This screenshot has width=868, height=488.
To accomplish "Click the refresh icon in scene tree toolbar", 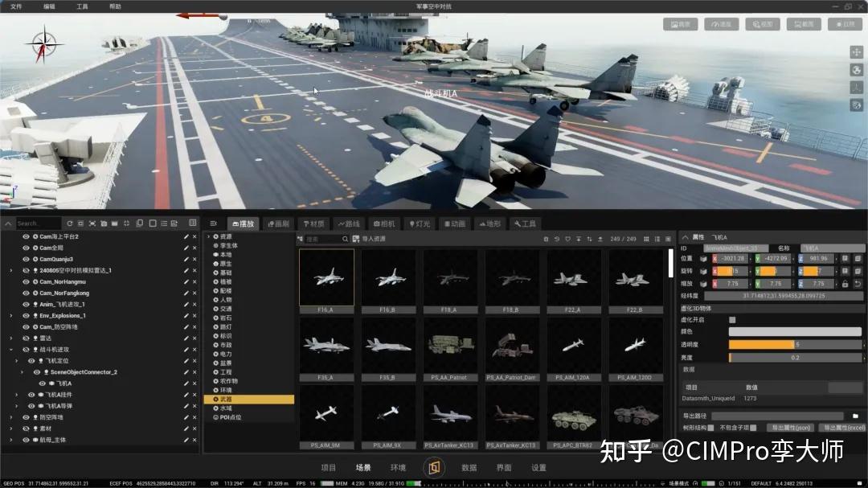I will pos(69,223).
